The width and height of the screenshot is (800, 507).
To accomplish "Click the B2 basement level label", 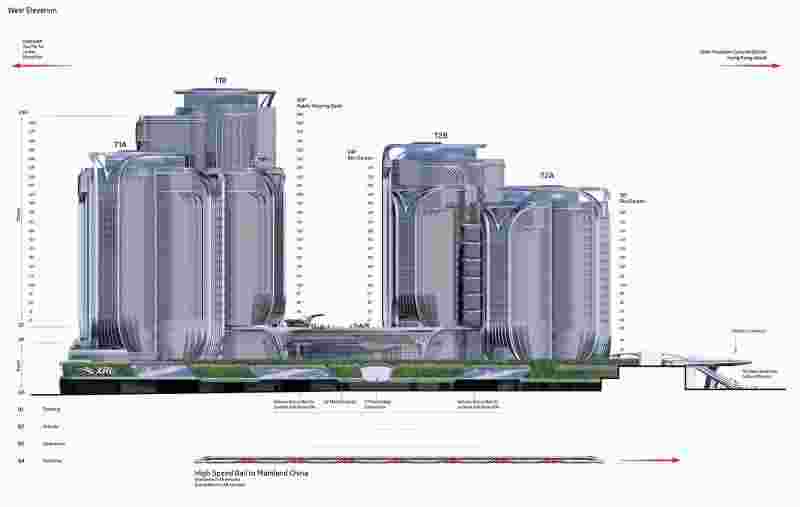I will click(21, 426).
